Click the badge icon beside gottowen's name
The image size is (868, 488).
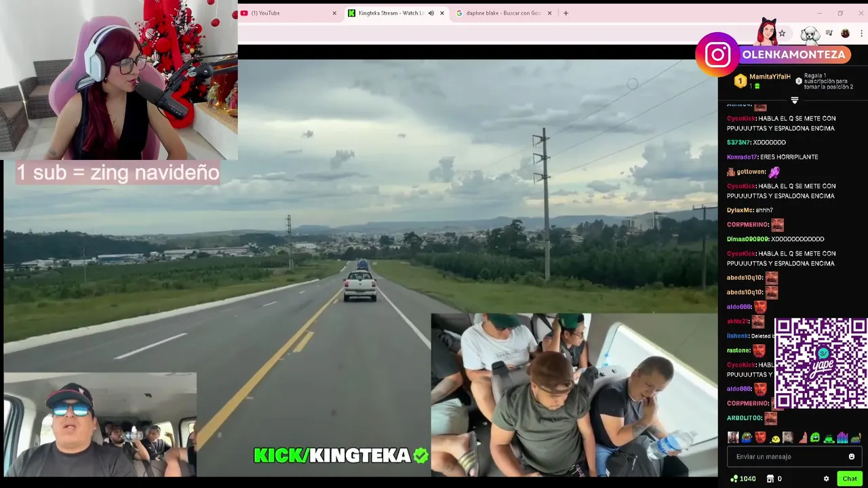(x=731, y=172)
